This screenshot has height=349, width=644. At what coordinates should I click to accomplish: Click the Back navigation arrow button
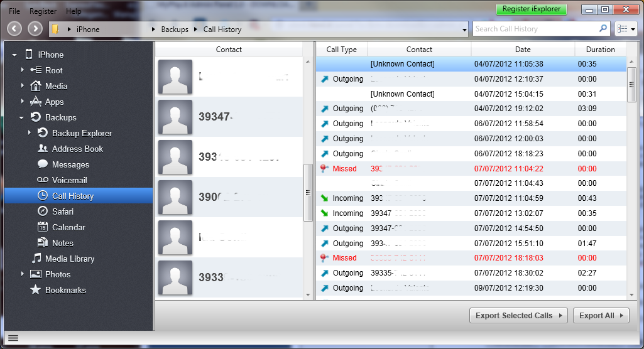[x=14, y=29]
